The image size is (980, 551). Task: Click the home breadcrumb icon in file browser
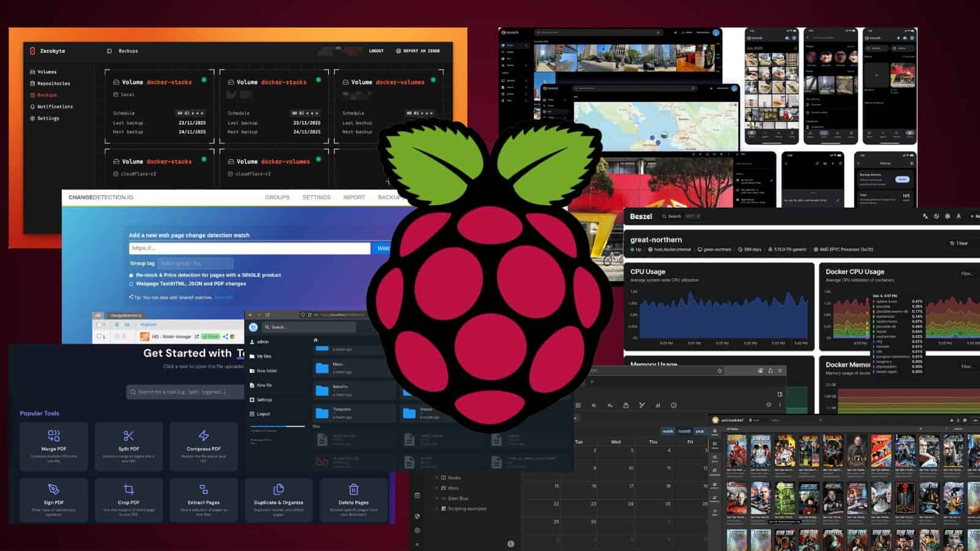pyautogui.click(x=315, y=340)
